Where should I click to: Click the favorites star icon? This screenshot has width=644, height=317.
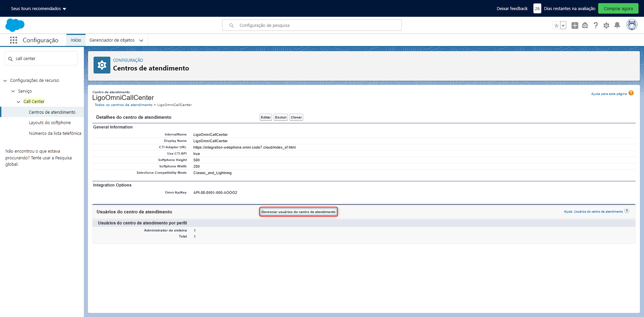pyautogui.click(x=556, y=25)
